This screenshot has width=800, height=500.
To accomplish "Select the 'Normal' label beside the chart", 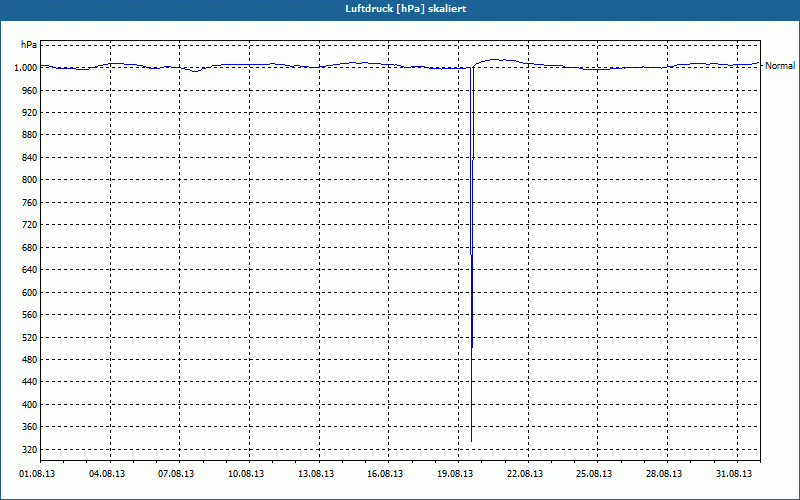I will pos(780,66).
